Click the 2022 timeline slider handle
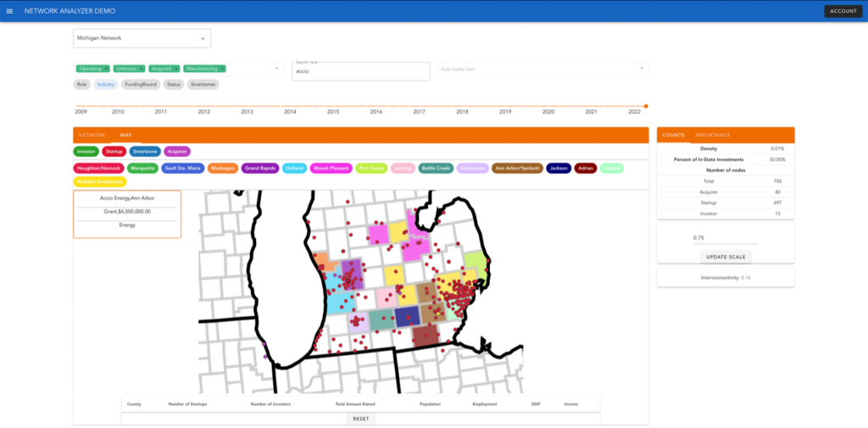The height and width of the screenshot is (428, 868). click(x=646, y=106)
